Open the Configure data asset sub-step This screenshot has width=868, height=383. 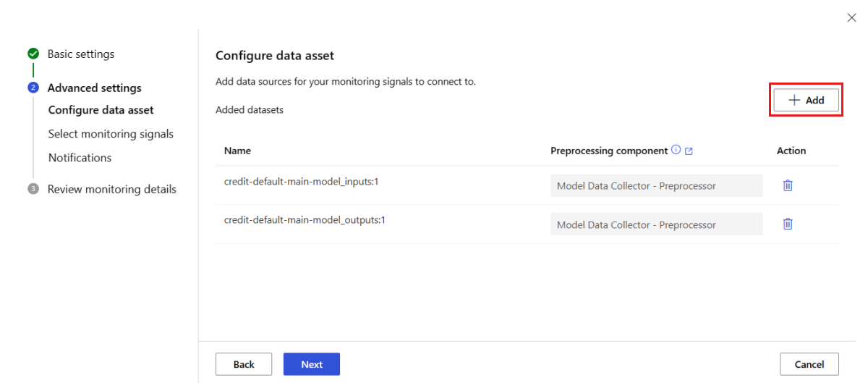pos(101,110)
